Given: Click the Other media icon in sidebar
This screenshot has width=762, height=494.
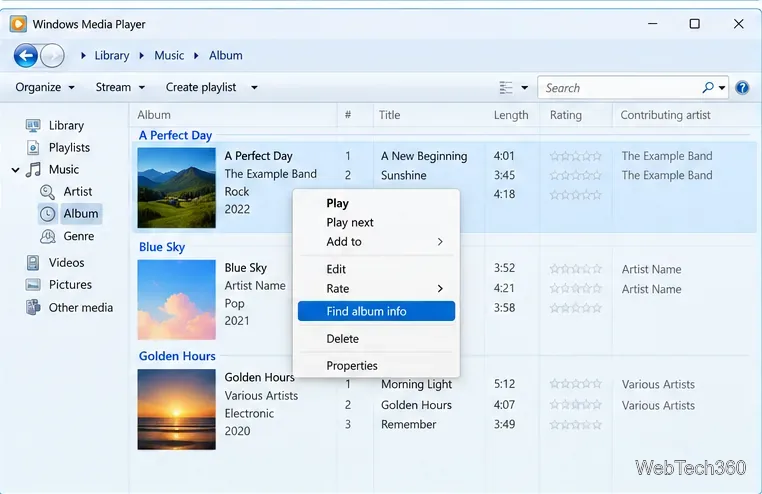Looking at the screenshot, I should (x=33, y=307).
